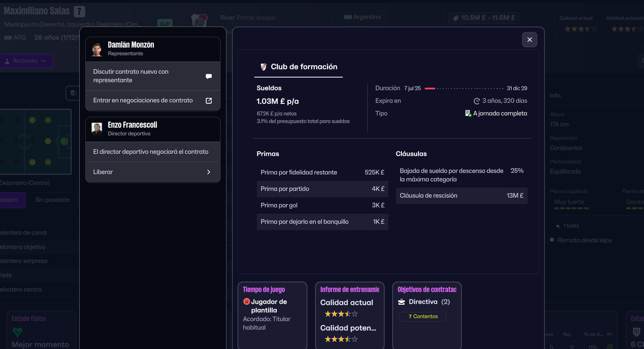Click the Liberar menu entry
The height and width of the screenshot is (349, 644).
(153, 172)
